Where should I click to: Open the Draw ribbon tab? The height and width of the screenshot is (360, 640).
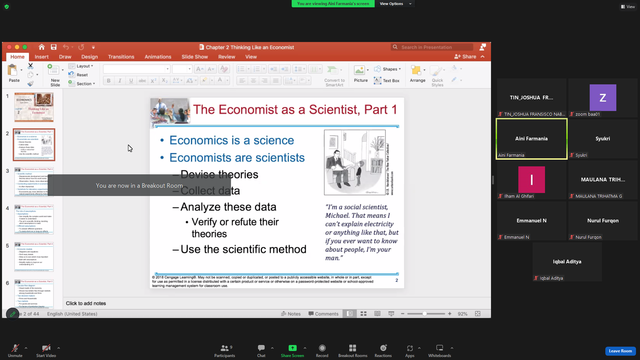coord(65,57)
